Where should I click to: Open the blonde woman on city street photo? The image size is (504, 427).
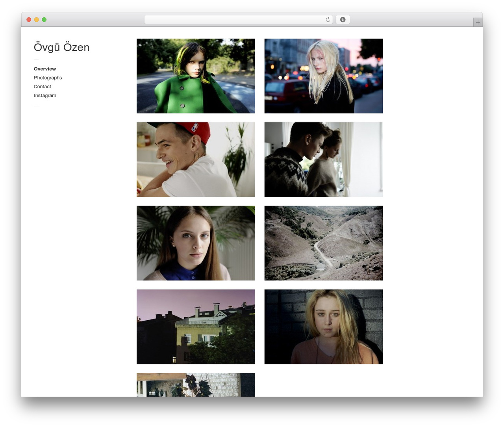[x=324, y=76]
